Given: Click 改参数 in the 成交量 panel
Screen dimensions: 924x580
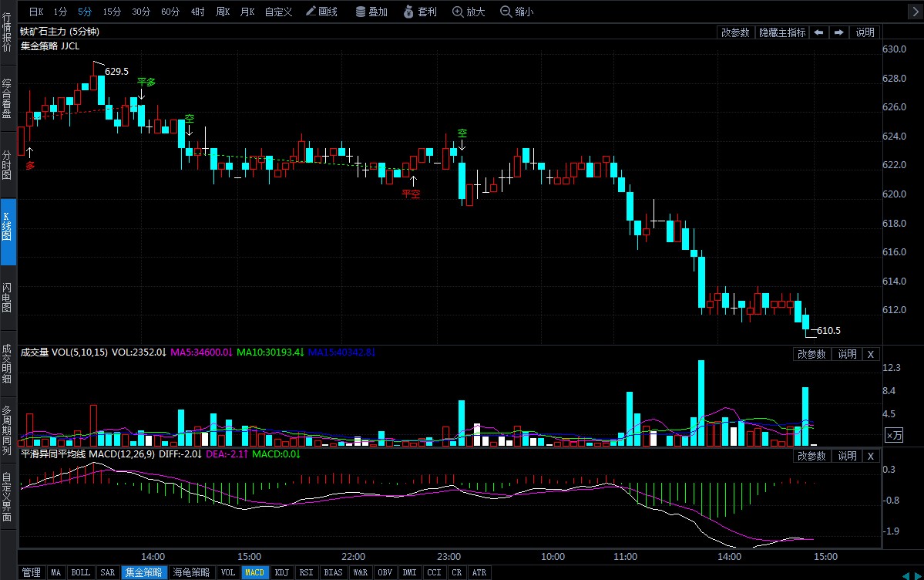Looking at the screenshot, I should point(811,354).
